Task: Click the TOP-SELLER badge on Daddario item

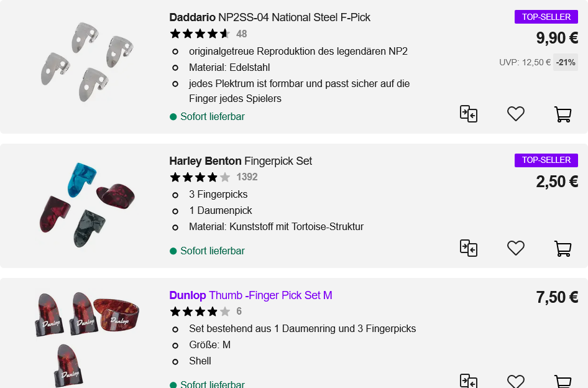Action: [546, 17]
